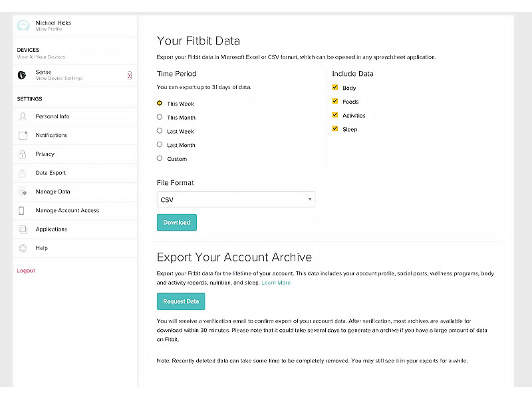This screenshot has width=532, height=399.
Task: Click the Request Data button
Action: click(181, 301)
